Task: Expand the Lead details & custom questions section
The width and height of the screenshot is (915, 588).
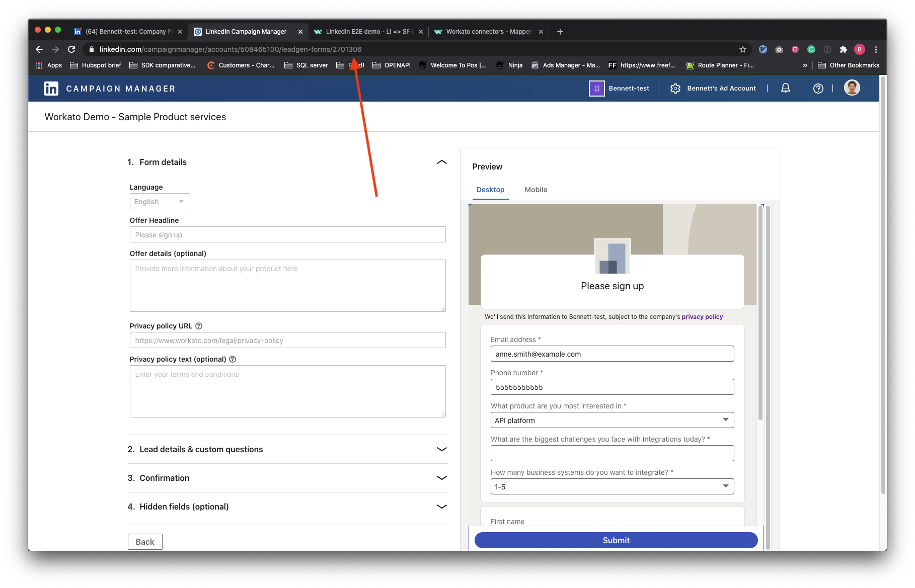Action: click(x=441, y=449)
